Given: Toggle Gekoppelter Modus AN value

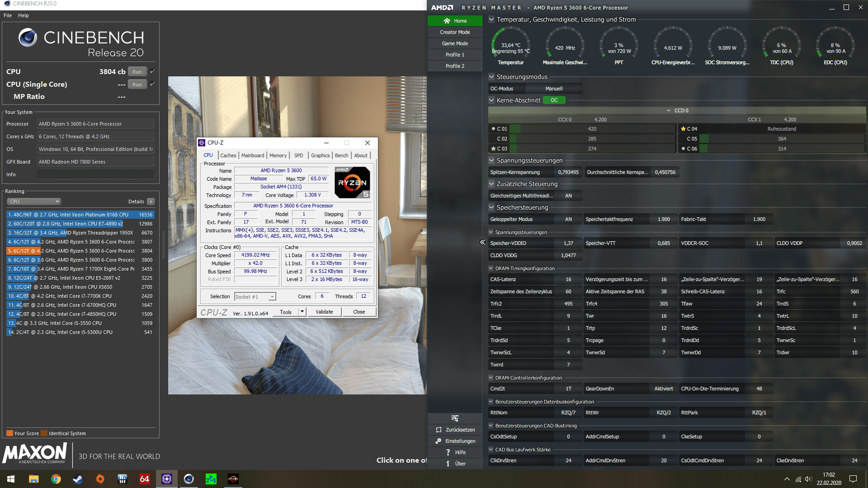Looking at the screenshot, I should tap(568, 219).
